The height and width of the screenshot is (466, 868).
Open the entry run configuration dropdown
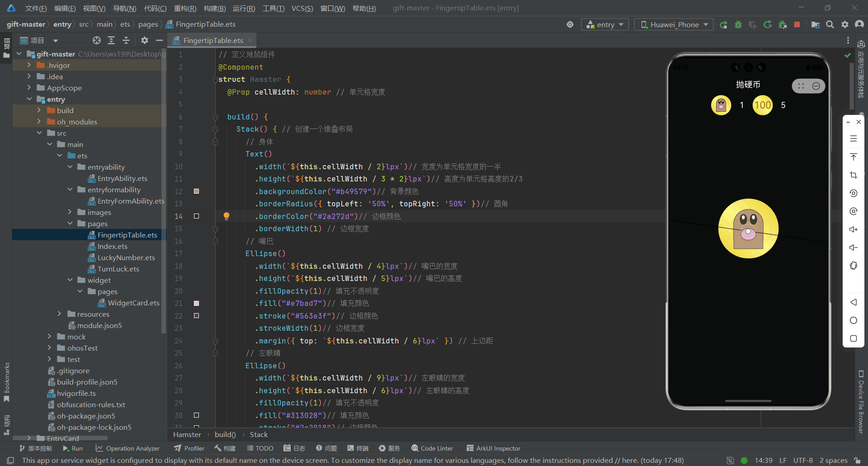coord(605,24)
